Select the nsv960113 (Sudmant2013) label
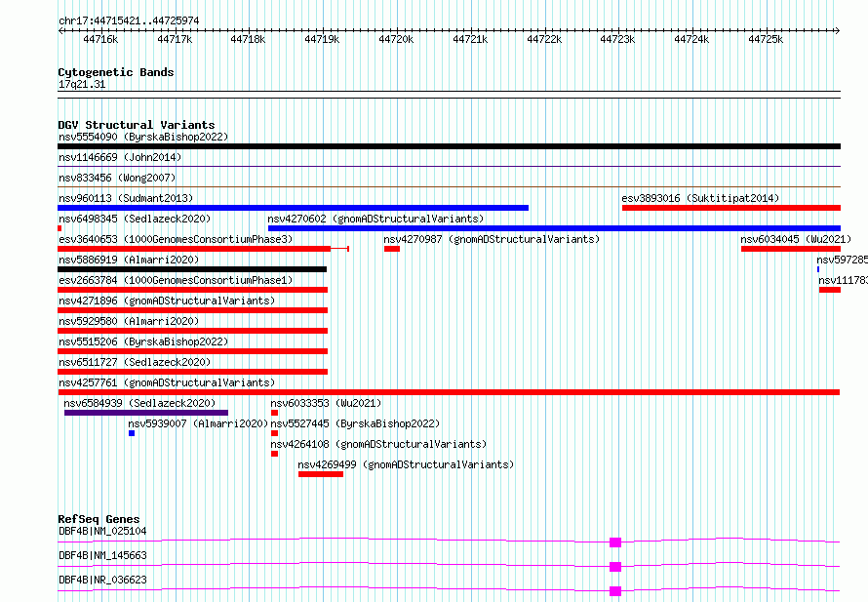868x602 pixels. [126, 198]
